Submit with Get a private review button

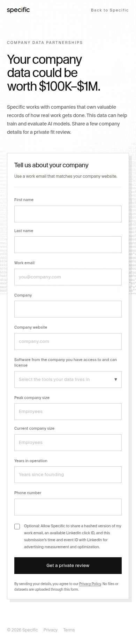(x=68, y=566)
